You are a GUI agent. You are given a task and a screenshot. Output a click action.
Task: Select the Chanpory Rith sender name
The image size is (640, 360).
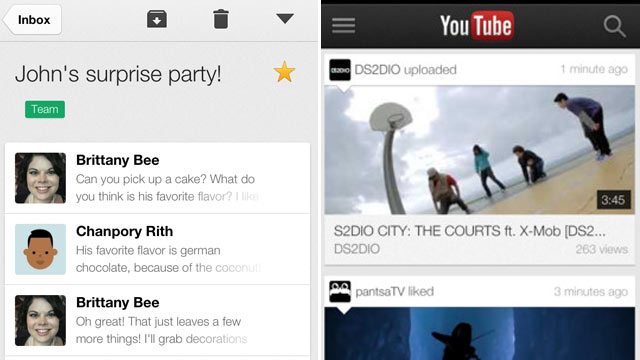[124, 231]
